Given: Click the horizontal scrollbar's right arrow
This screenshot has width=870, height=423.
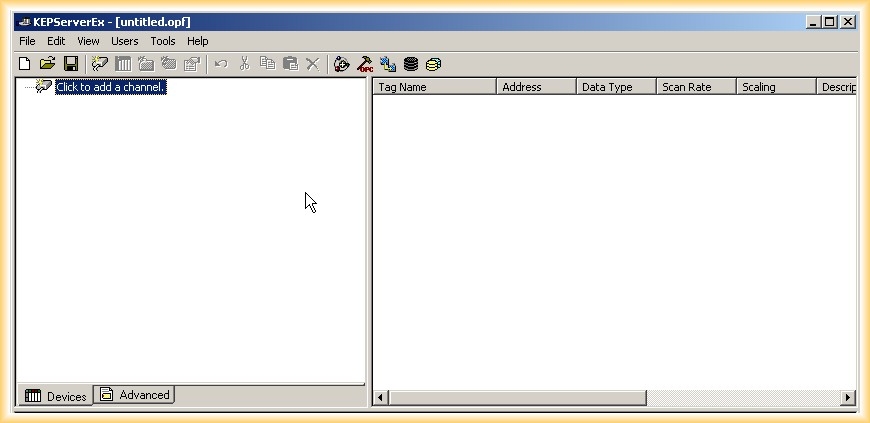Looking at the screenshot, I should tap(848, 398).
